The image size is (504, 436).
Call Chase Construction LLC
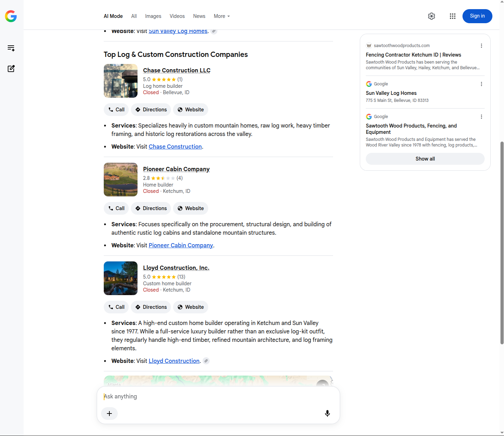tap(116, 110)
